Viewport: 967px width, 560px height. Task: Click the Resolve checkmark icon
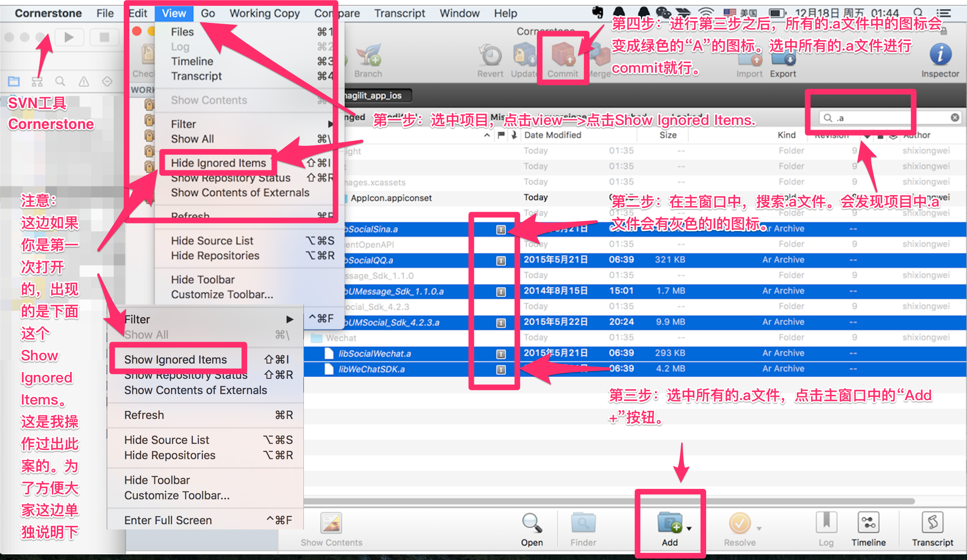pyautogui.click(x=740, y=523)
